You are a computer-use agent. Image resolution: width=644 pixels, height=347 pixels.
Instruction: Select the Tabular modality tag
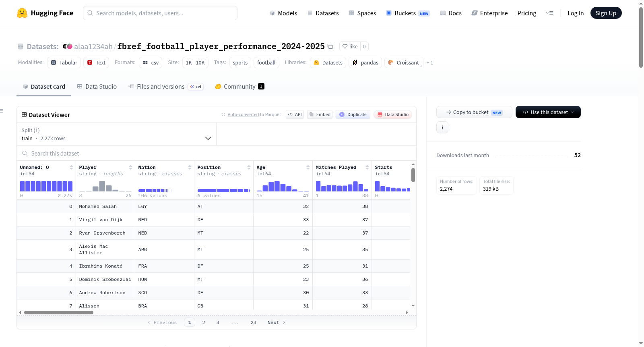pyautogui.click(x=64, y=62)
